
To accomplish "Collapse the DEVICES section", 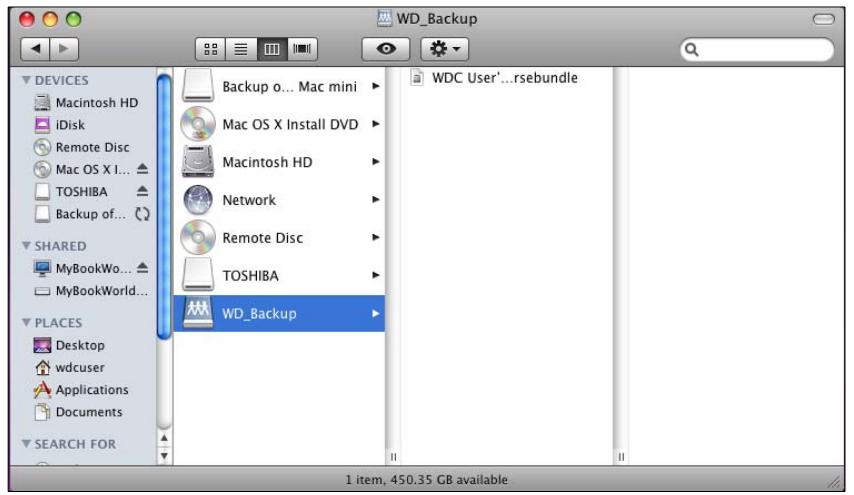I will click(x=26, y=80).
